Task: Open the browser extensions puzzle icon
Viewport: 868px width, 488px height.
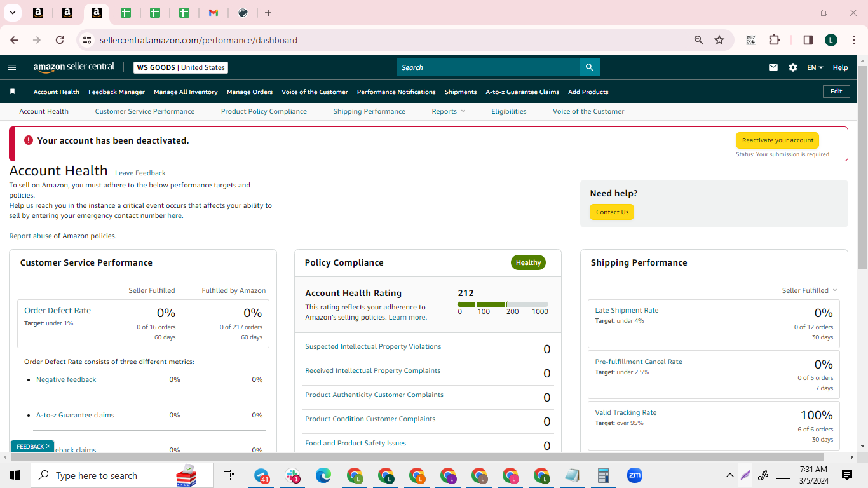Action: 774,40
